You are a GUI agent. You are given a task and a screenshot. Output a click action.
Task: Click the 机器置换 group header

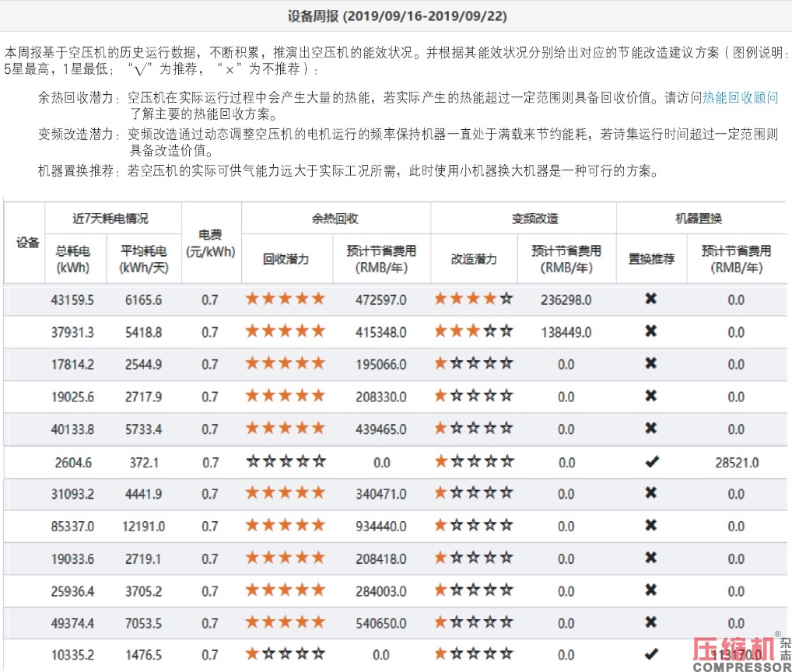699,219
